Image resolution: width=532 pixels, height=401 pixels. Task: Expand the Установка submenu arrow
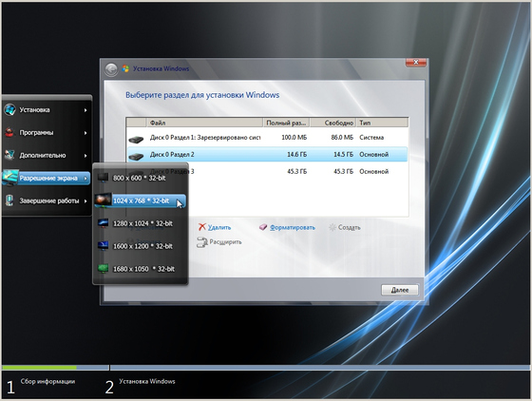tap(85, 110)
